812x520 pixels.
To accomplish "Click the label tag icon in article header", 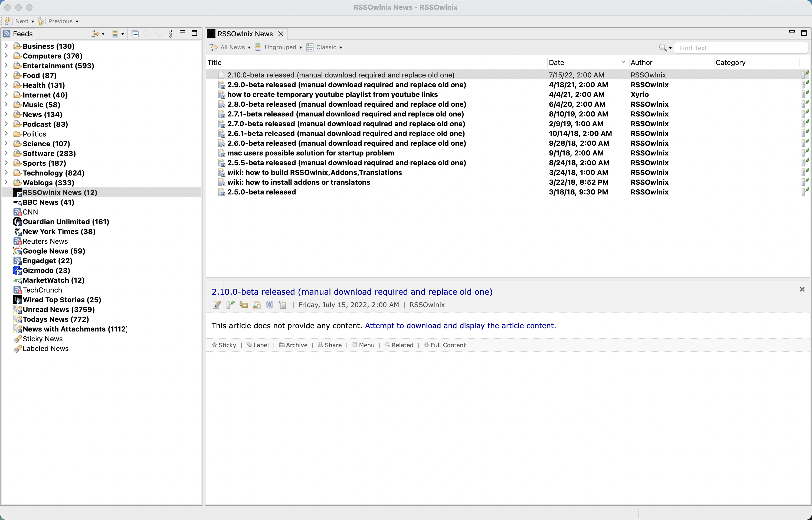I will (x=244, y=305).
